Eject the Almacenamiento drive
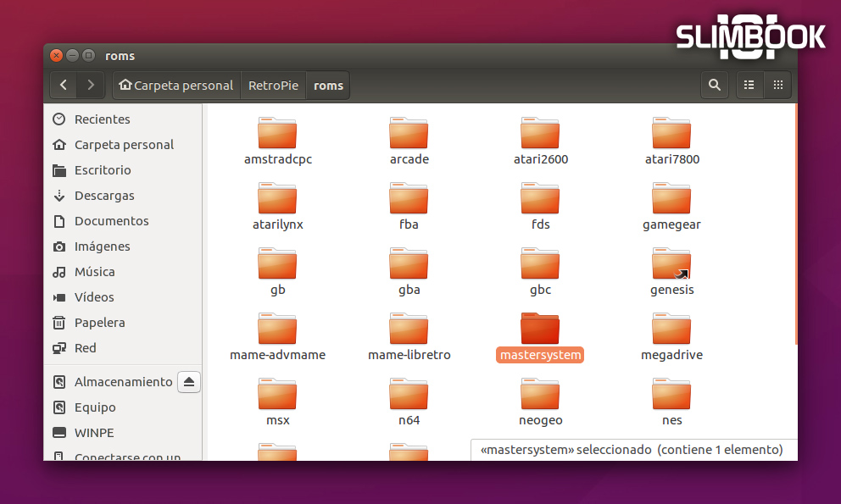Screen dimensions: 841x504 point(189,381)
